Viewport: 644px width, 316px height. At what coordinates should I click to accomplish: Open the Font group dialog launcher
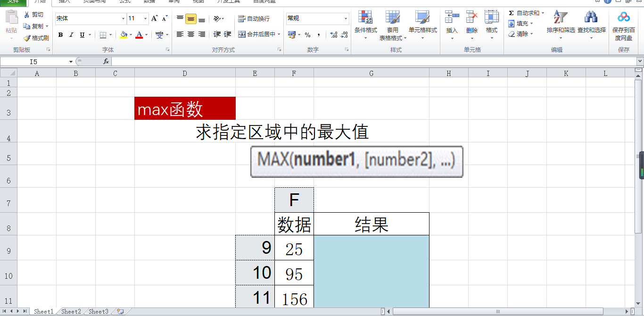(x=167, y=50)
